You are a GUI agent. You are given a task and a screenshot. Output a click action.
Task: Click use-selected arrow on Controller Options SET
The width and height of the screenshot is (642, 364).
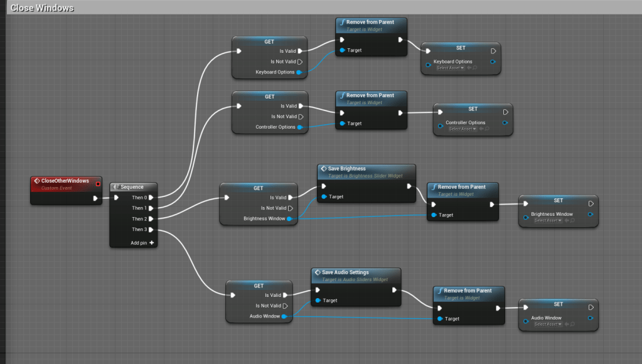481,129
